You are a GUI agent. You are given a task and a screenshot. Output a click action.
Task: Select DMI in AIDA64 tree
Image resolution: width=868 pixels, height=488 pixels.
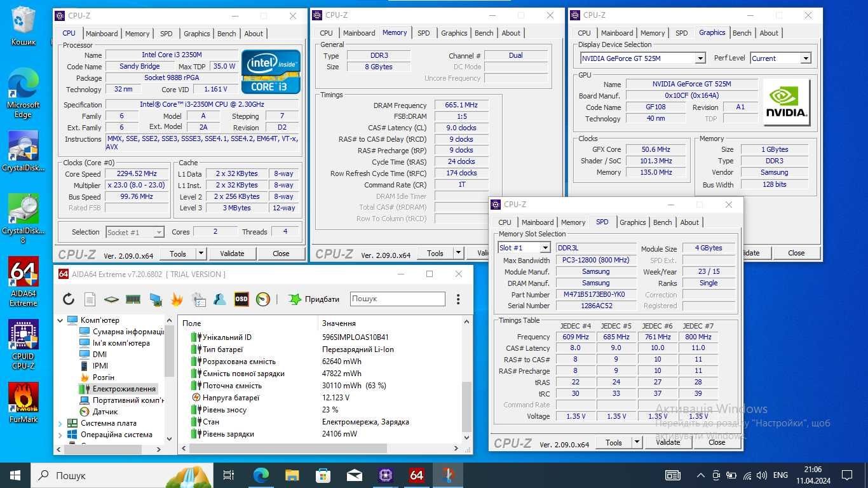tap(100, 355)
